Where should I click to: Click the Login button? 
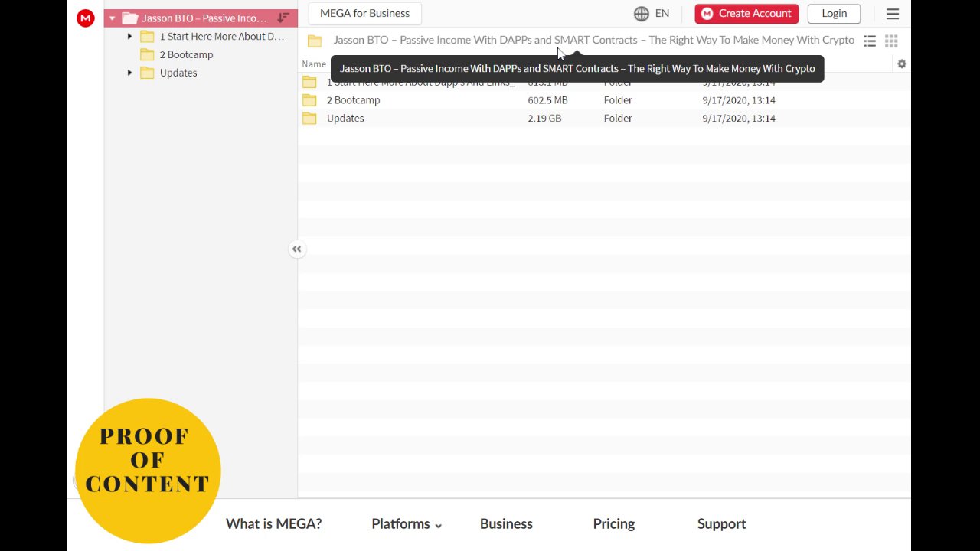pos(834,13)
